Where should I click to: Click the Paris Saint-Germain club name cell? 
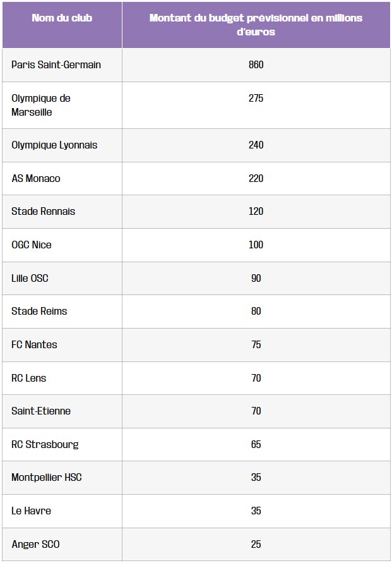[x=56, y=65]
